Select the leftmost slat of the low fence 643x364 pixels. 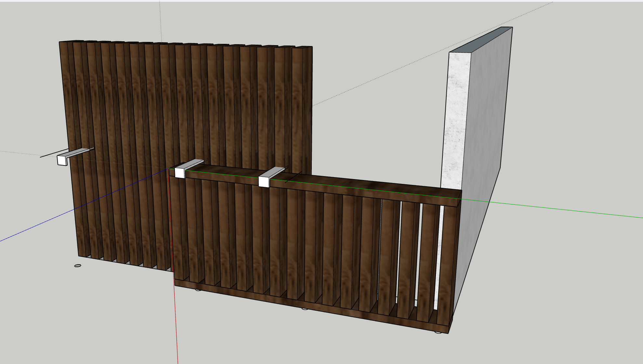point(177,227)
